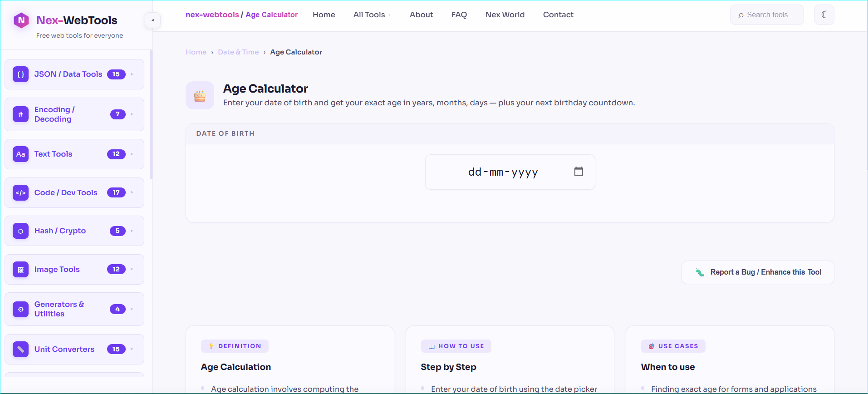Click the 15 badge on JSON / Data Tools
The height and width of the screenshot is (394, 868).
coord(116,74)
